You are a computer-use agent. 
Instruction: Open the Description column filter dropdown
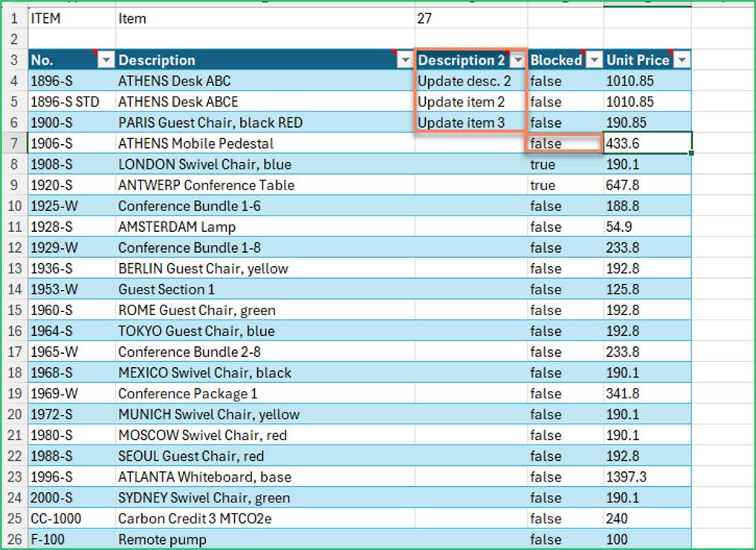[405, 60]
